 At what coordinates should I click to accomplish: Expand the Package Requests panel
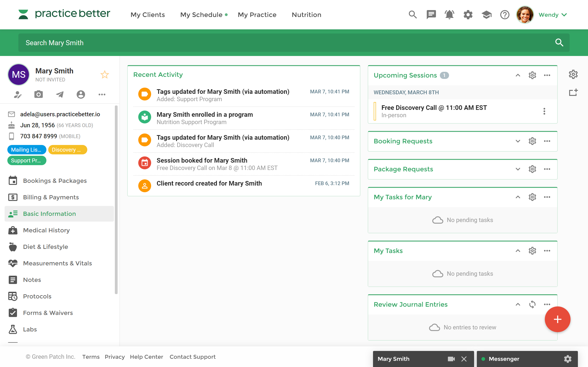click(518, 169)
